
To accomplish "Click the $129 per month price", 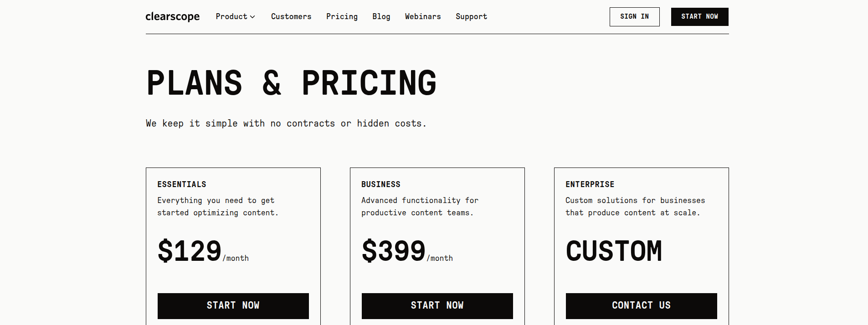I will pos(202,250).
